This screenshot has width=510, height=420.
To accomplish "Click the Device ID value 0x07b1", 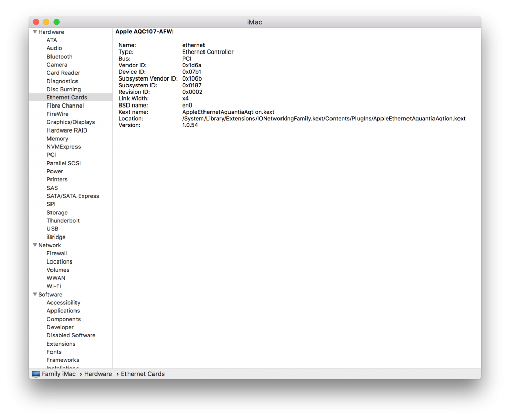I will [x=192, y=72].
